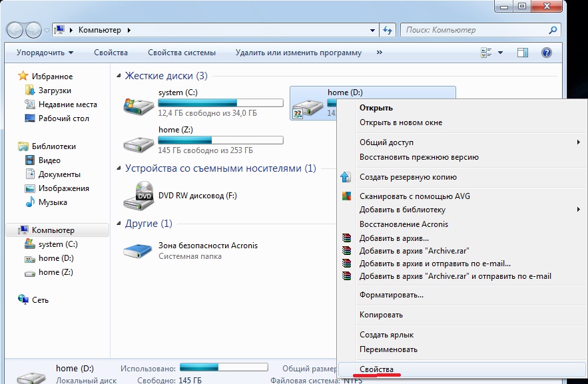Click home (Z:) drive usage bar
The image size is (588, 384).
(220, 140)
